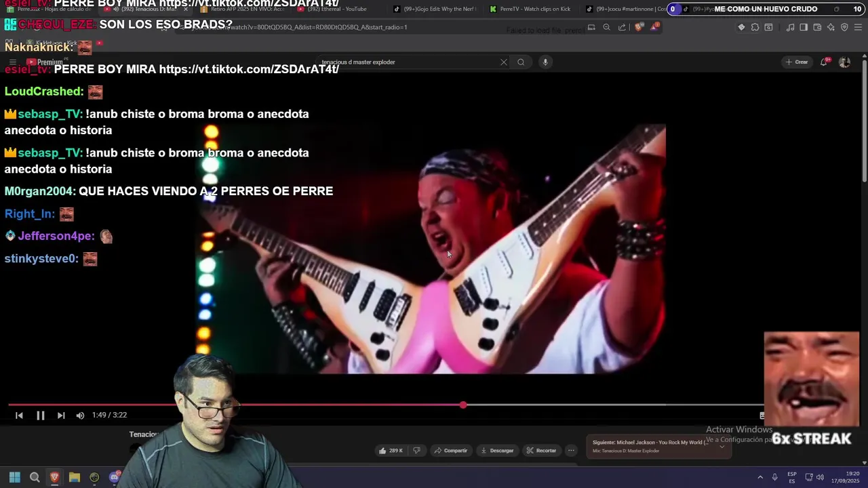The image size is (868, 488).
Task: Like the video with 289 K likes
Action: click(391, 451)
